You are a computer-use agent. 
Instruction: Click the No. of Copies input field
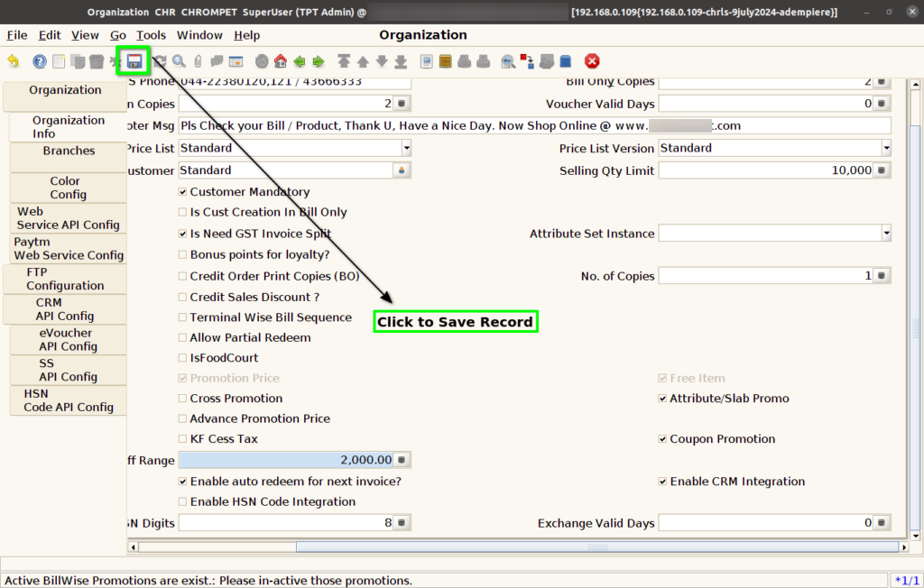tap(766, 276)
